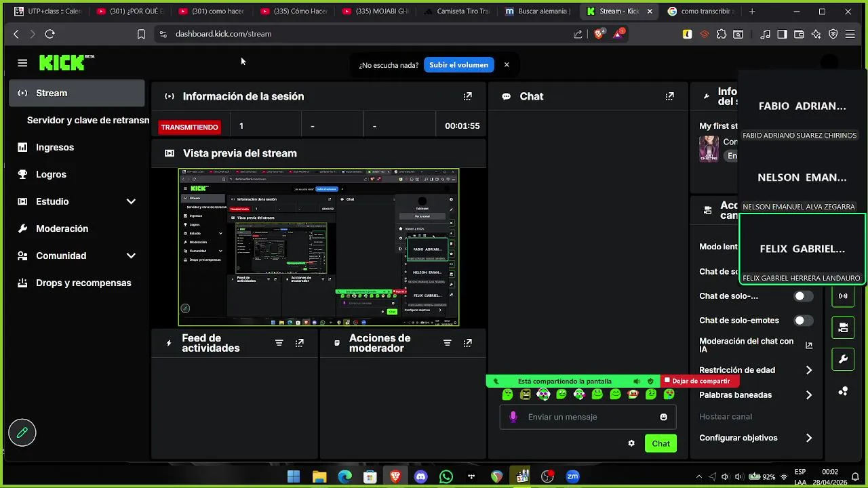Click the address bar URL
Viewport: 868px width, 488px height.
(223, 34)
